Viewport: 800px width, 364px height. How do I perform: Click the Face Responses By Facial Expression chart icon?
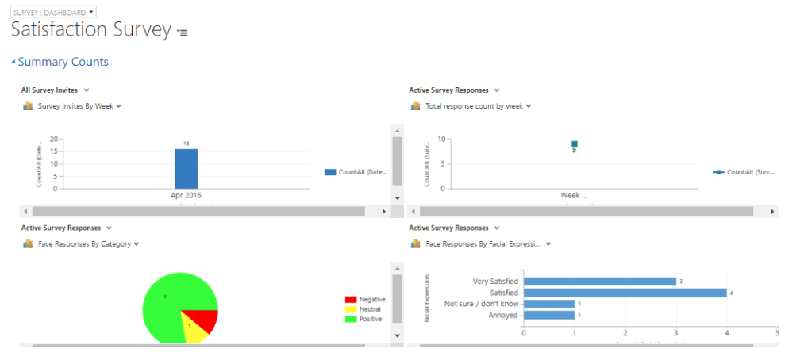[x=416, y=244]
